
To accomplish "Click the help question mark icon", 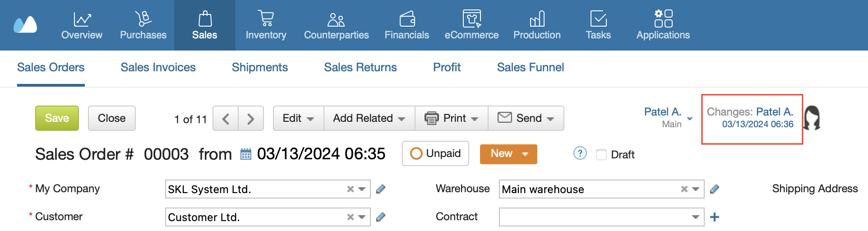I will [x=580, y=153].
